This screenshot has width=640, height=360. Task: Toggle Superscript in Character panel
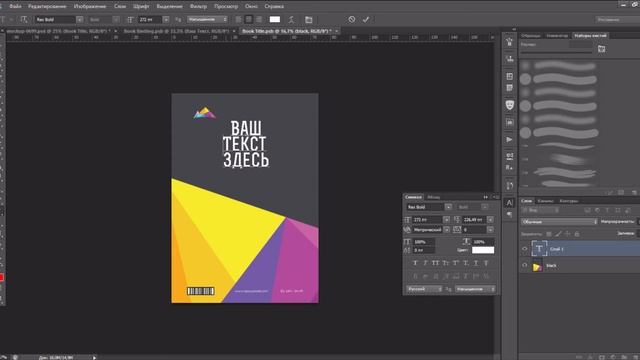point(456,263)
